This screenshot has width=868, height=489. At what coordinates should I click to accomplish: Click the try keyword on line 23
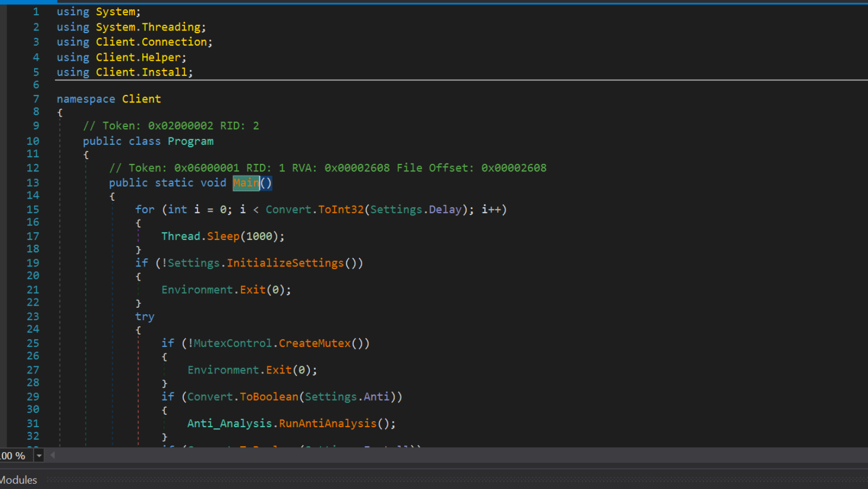145,317
